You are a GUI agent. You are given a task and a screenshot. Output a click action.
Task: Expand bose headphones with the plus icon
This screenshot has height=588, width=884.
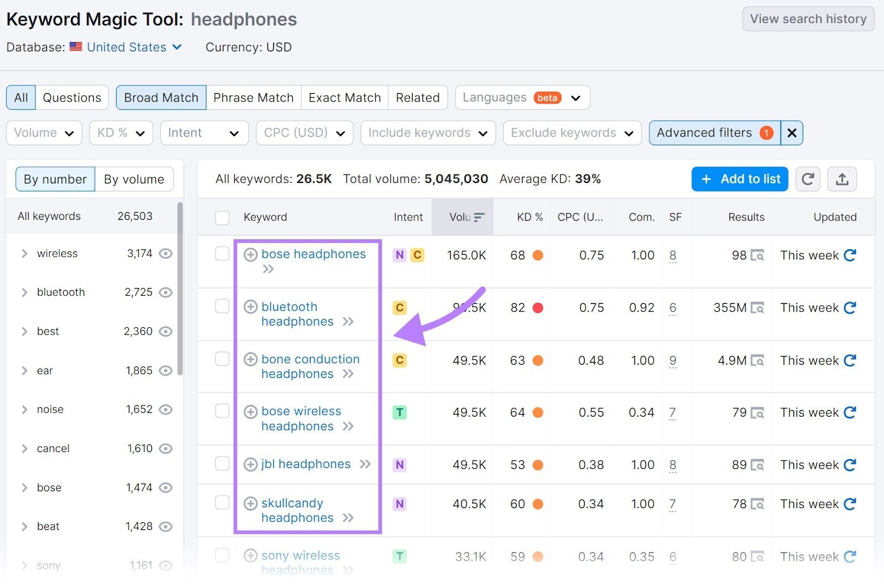coord(250,254)
